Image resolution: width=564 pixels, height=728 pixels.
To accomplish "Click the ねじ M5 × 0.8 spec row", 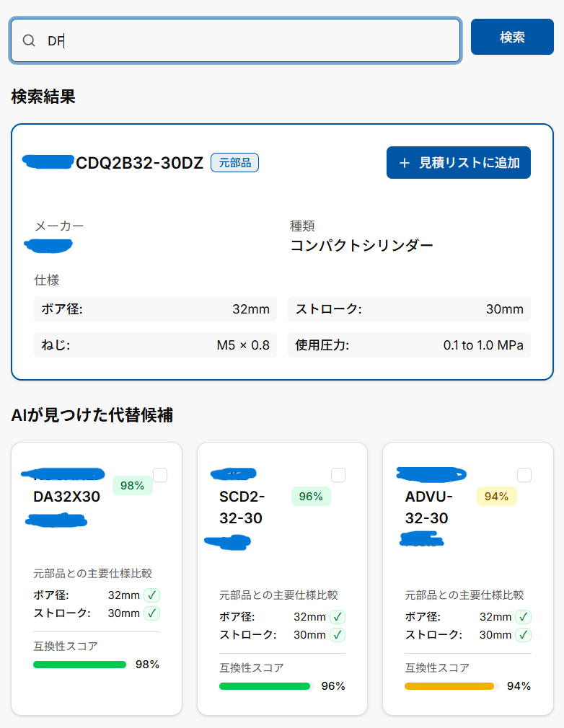I will click(x=155, y=345).
